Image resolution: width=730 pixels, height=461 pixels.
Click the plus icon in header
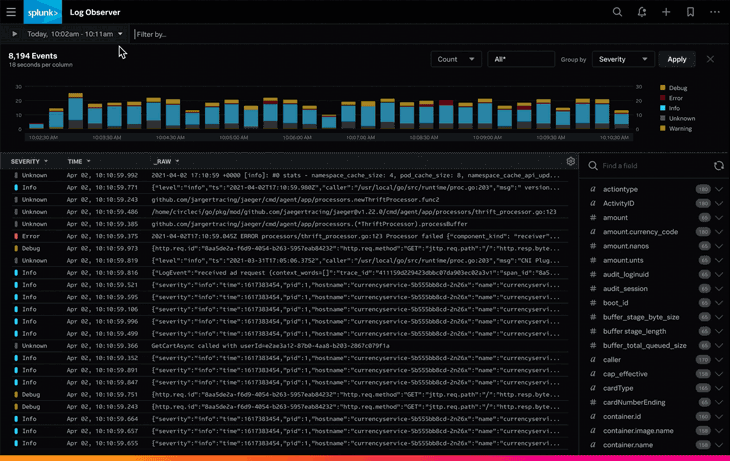click(x=666, y=12)
